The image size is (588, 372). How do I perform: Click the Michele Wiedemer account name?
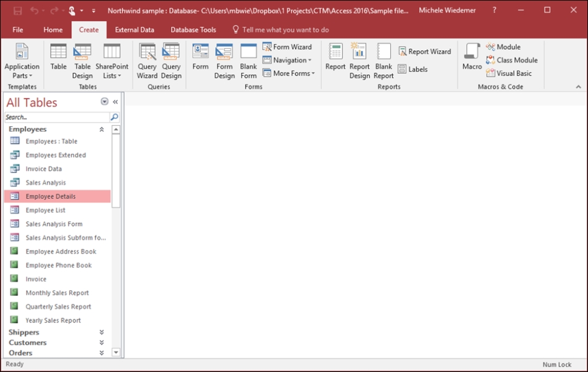[x=447, y=11]
